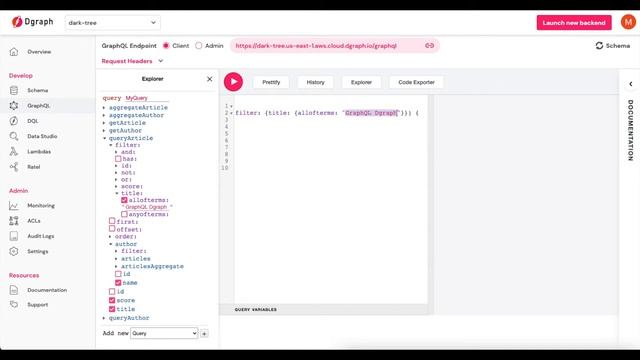640x360 pixels.
Task: Select the GraphQL icon in sidebar
Action: point(14,106)
